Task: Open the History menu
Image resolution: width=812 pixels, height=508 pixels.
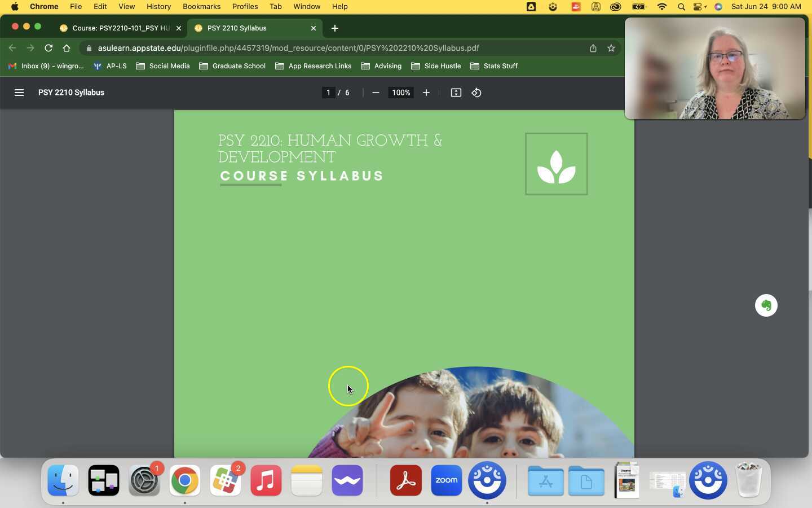Action: (158, 6)
